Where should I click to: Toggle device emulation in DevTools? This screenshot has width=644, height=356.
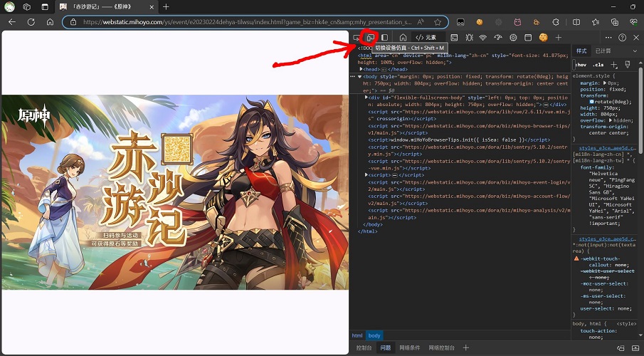370,37
